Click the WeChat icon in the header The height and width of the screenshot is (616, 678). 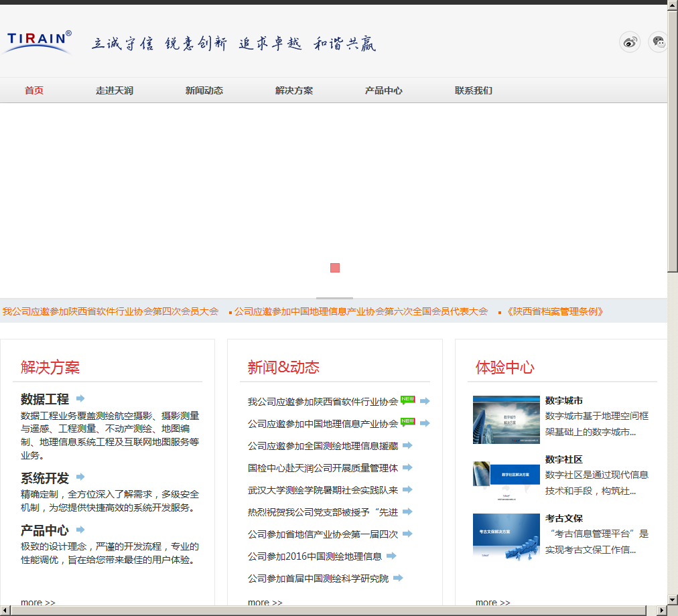coord(659,42)
